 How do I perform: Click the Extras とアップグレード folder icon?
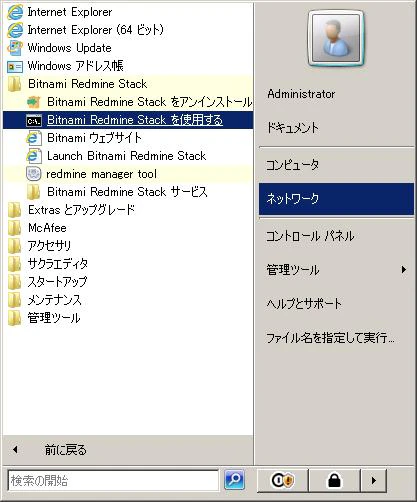point(15,210)
